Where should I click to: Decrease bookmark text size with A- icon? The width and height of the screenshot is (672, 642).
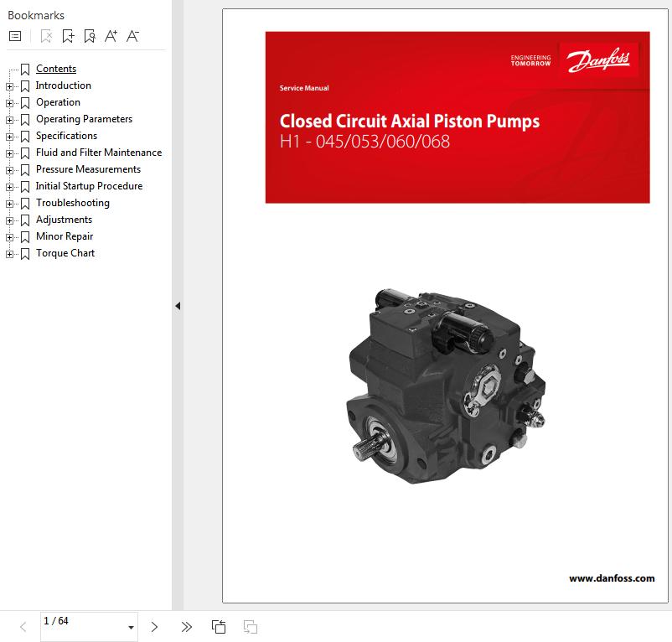click(132, 36)
